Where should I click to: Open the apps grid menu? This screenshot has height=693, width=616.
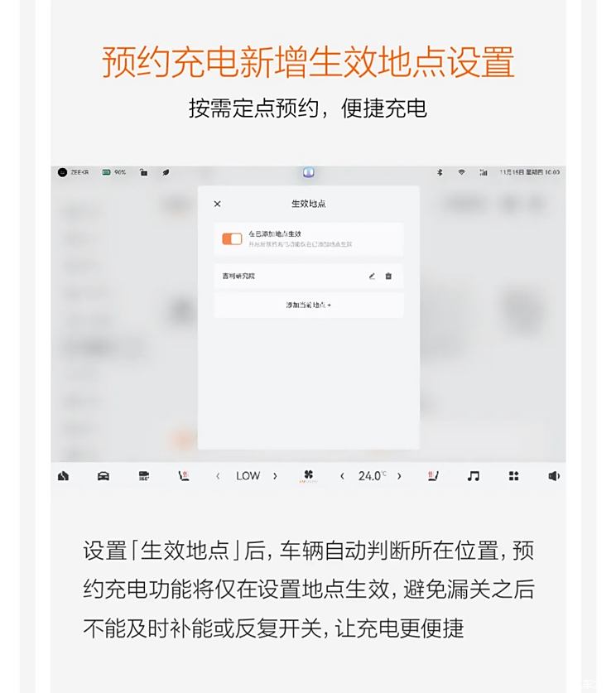[x=513, y=476]
